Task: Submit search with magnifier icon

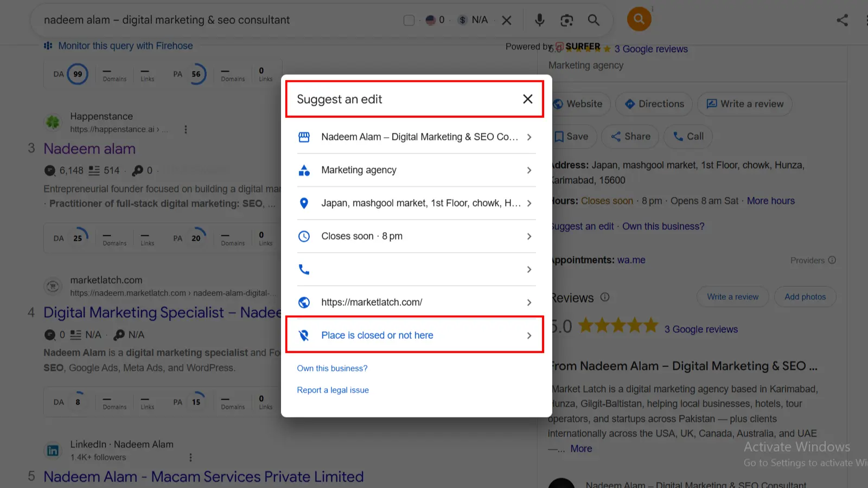Action: click(x=593, y=20)
